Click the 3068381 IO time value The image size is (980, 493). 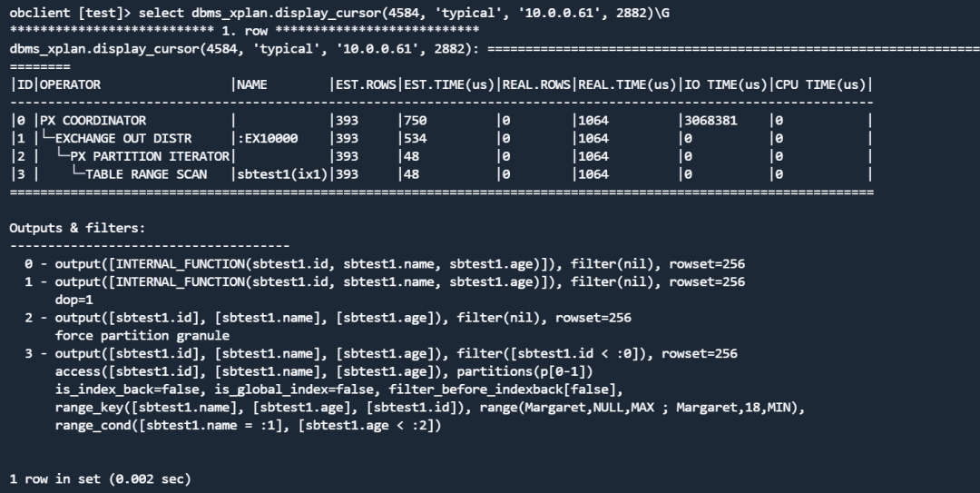tap(710, 120)
